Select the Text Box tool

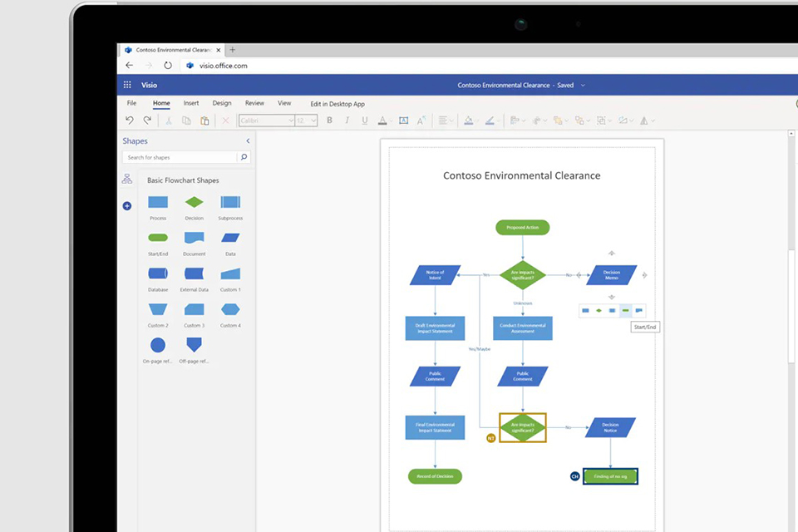coord(404,121)
